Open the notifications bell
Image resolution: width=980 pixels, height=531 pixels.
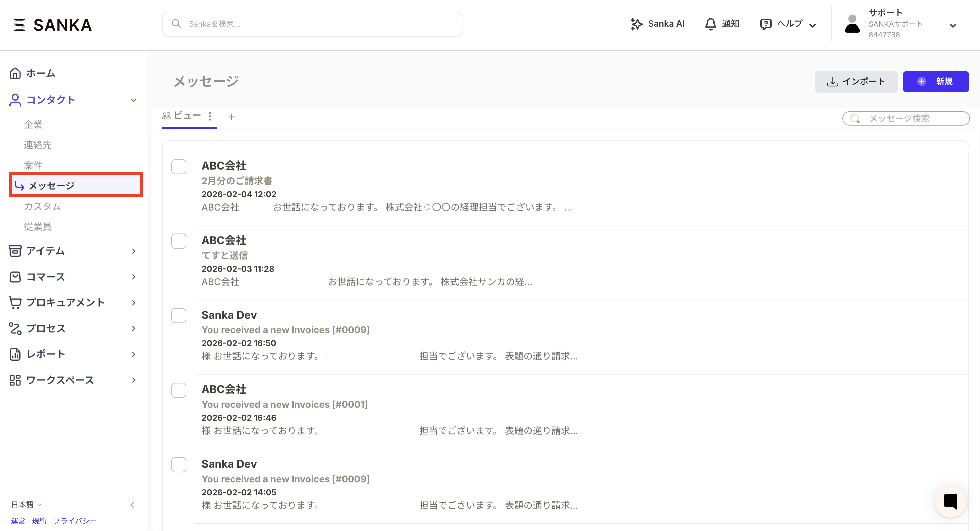click(x=710, y=24)
